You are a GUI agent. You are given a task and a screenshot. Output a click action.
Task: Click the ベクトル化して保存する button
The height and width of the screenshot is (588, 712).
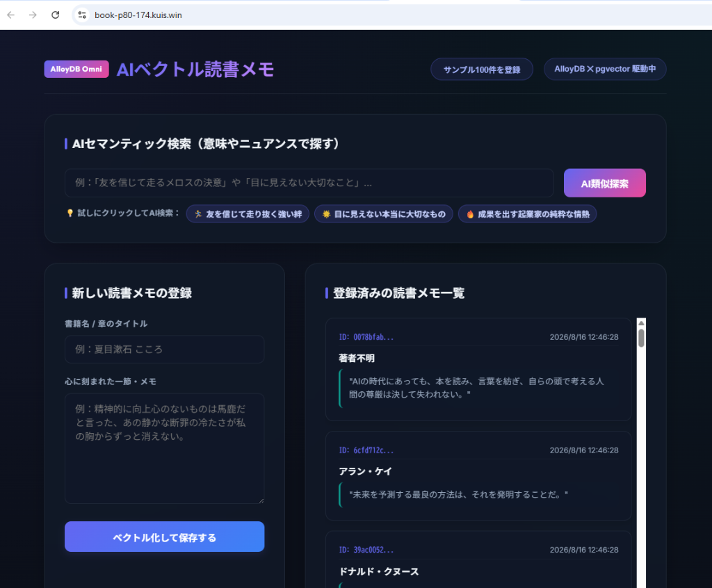164,537
